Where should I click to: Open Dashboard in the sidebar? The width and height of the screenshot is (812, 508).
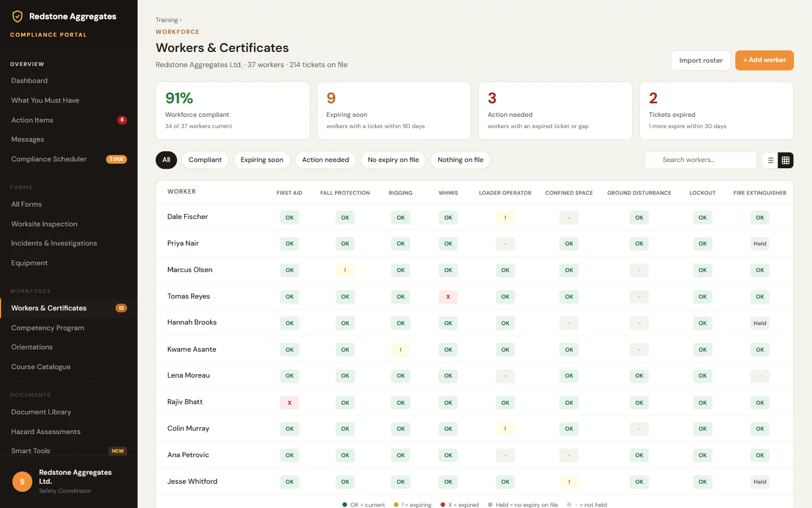pos(29,81)
